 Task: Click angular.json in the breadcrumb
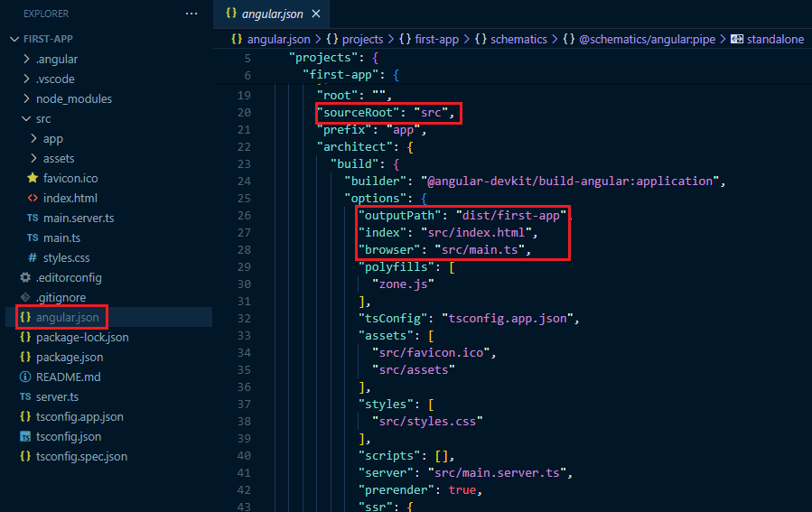click(x=278, y=40)
